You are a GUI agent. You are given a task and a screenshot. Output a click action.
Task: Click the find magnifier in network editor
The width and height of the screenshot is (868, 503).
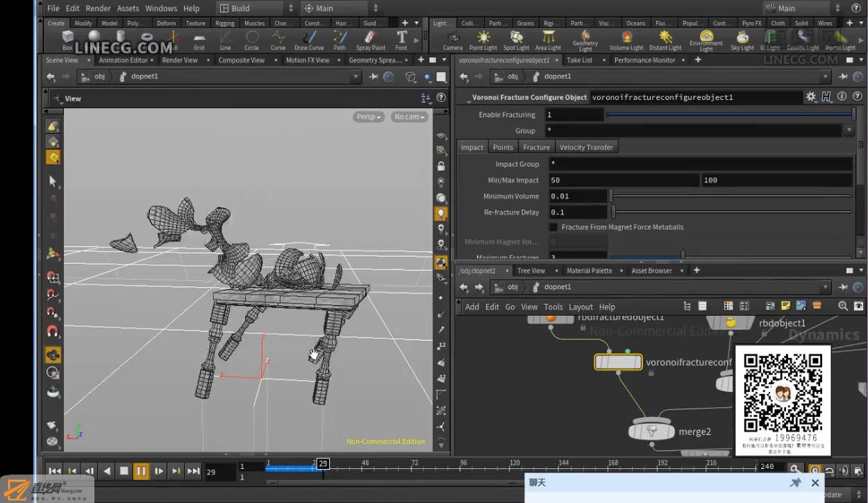tap(843, 306)
